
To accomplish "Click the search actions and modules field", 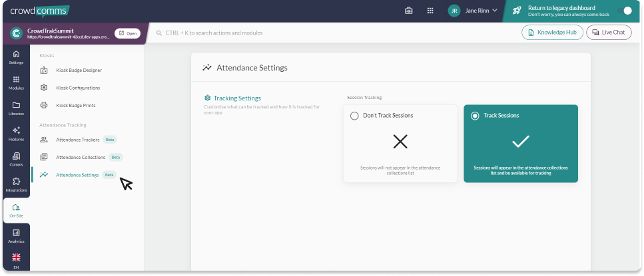I will coord(333,33).
